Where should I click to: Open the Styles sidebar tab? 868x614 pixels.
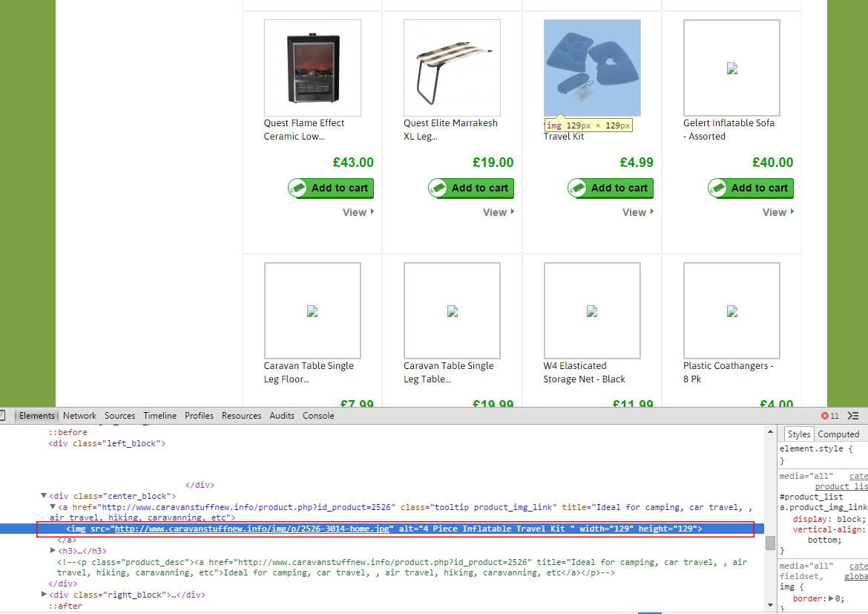[799, 434]
